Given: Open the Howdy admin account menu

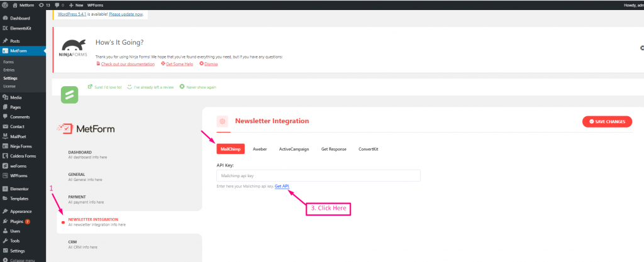Looking at the screenshot, I should pyautogui.click(x=633, y=5).
